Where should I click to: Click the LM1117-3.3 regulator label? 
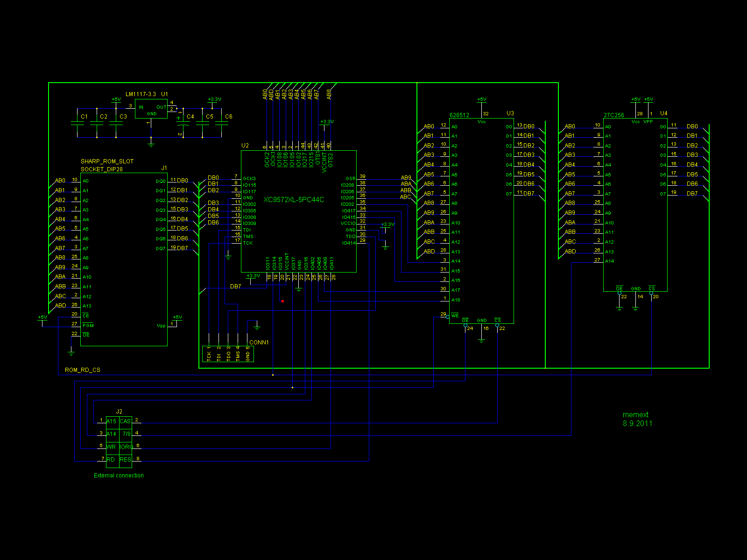click(x=141, y=94)
